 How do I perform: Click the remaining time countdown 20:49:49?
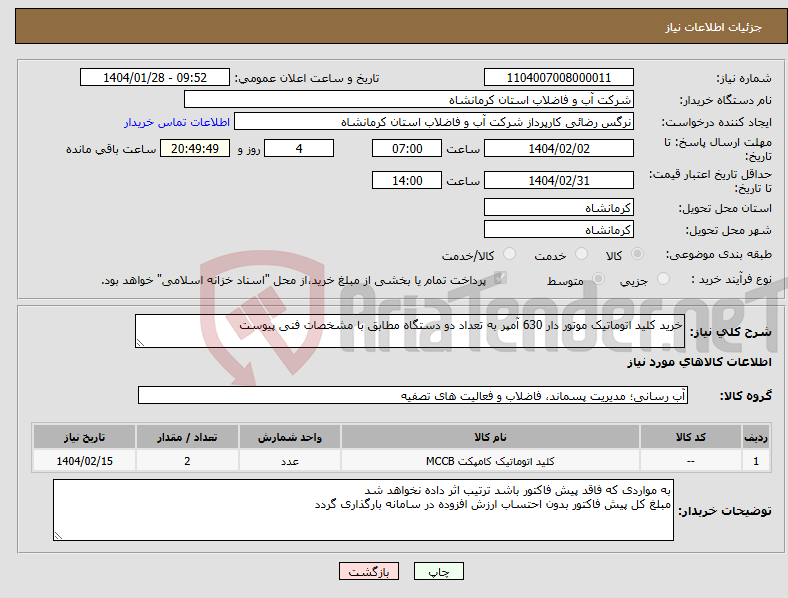[195, 148]
